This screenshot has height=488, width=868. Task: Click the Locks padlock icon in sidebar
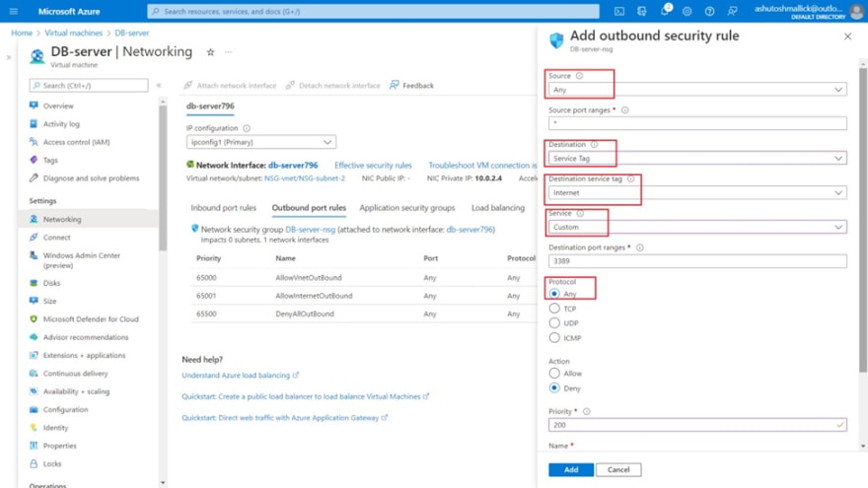coord(34,463)
